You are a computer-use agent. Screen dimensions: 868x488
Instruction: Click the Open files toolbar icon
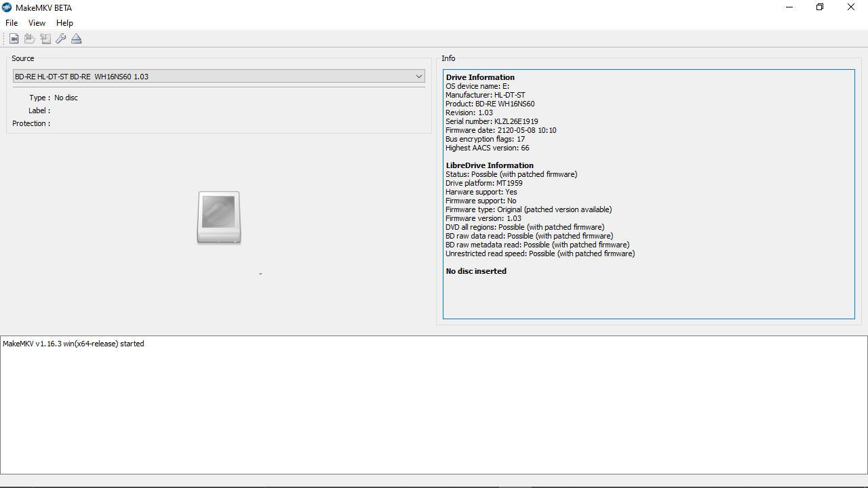pyautogui.click(x=14, y=39)
